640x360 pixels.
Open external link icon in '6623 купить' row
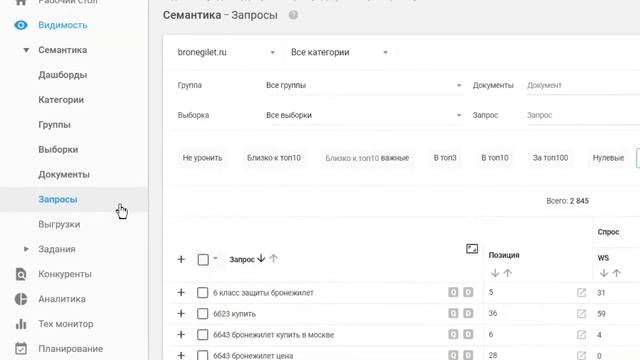point(581,313)
